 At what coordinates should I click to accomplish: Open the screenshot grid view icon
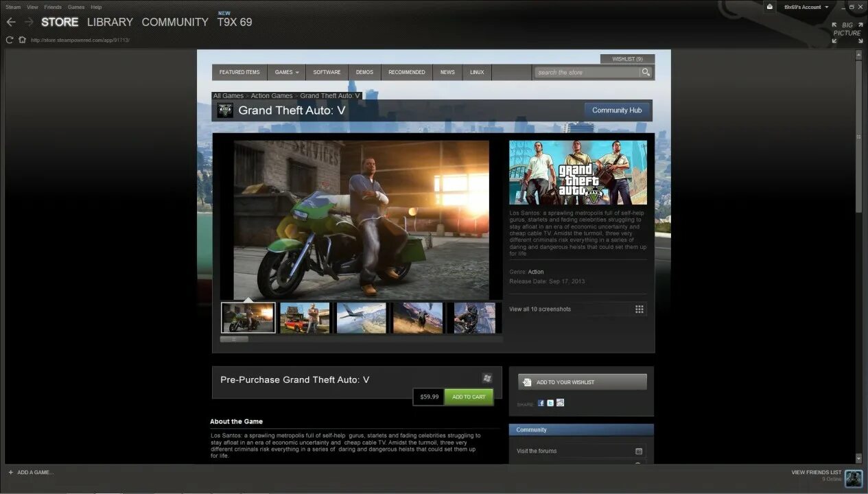(640, 309)
